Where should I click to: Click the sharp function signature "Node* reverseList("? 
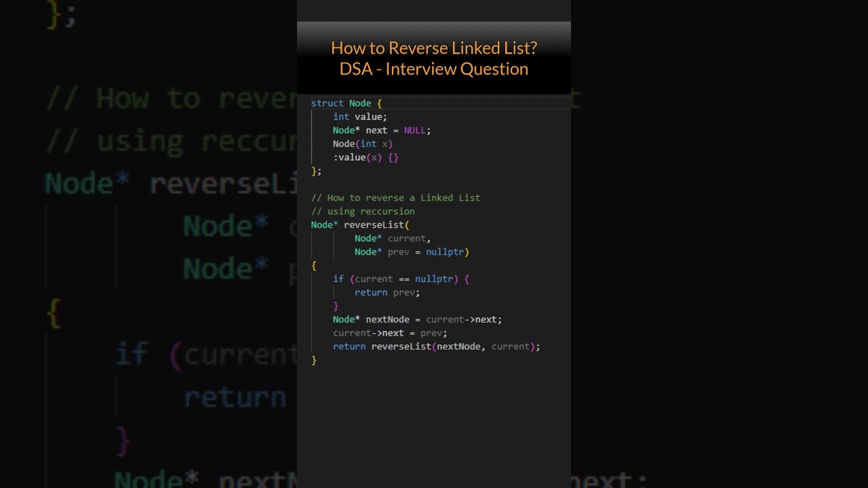click(360, 225)
